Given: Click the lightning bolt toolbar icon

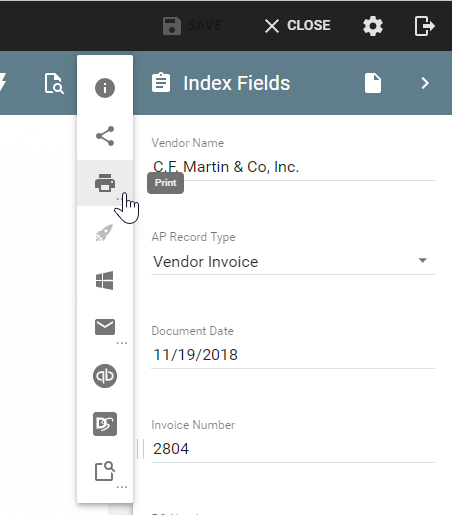Looking at the screenshot, I should click(3, 82).
